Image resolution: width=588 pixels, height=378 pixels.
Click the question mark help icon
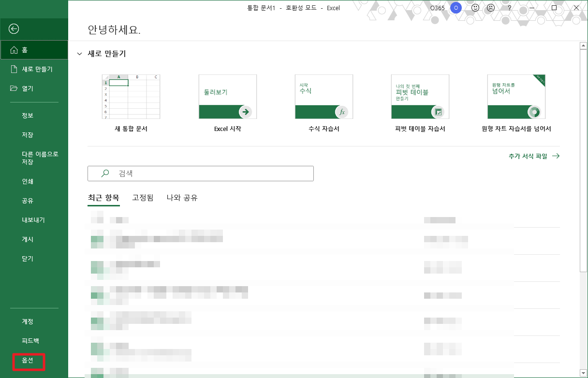509,8
